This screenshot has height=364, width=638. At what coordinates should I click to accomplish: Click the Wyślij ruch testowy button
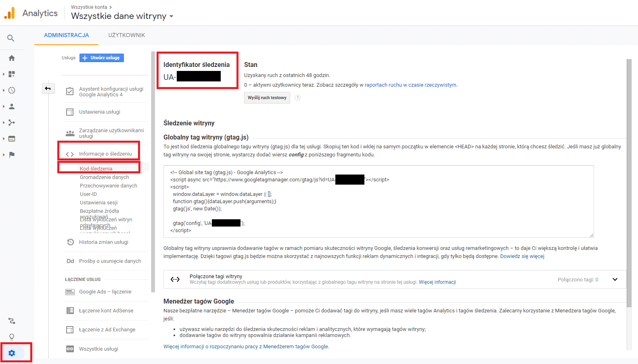coord(267,98)
